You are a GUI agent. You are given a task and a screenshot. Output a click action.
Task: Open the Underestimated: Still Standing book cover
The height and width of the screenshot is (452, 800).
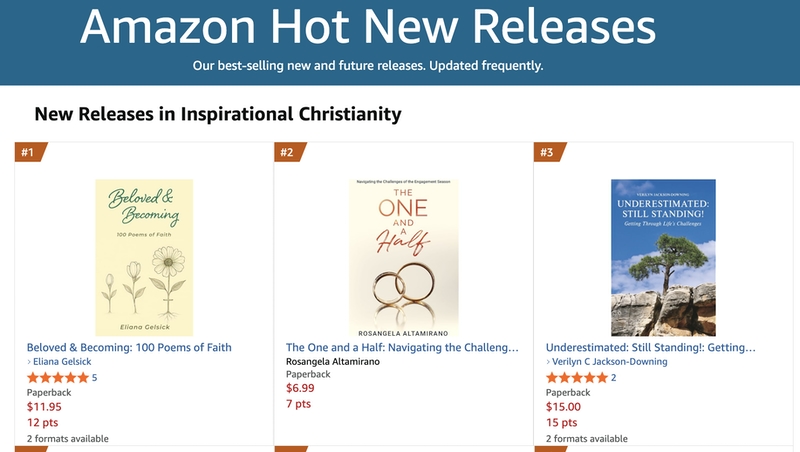click(x=663, y=258)
